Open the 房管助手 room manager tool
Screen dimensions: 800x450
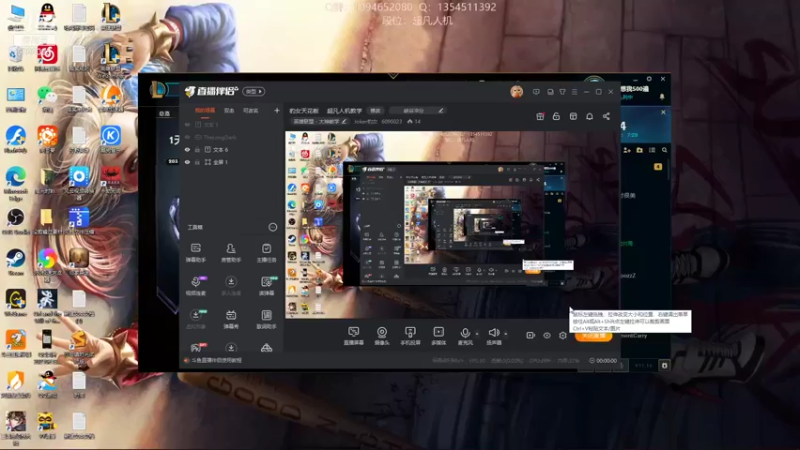(231, 253)
